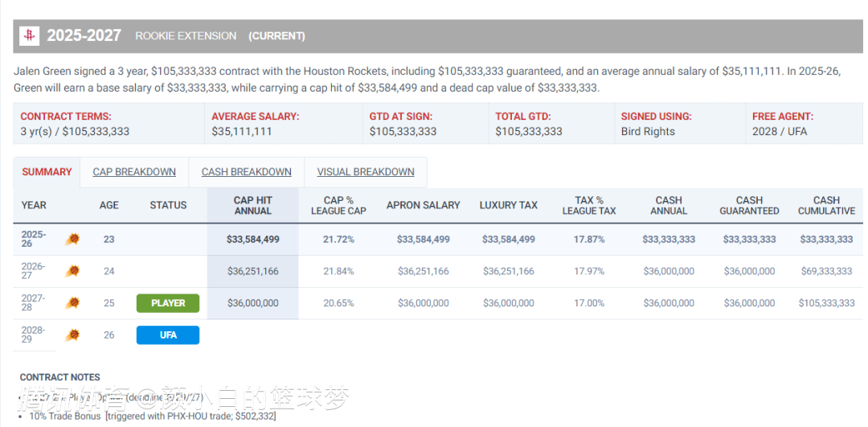Select the 2025-26 cap hit value $33,584,499
Image resolution: width=868 pixels, height=427 pixels.
(x=252, y=240)
